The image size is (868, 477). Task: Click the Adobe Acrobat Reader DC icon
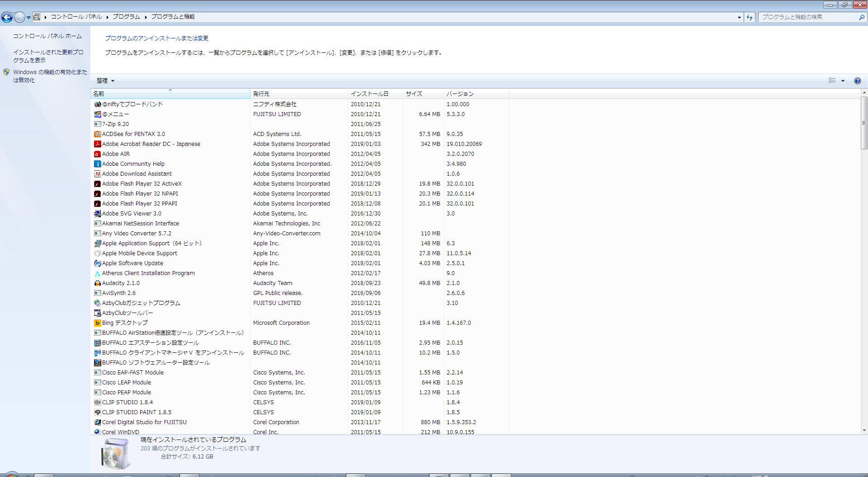pyautogui.click(x=97, y=144)
